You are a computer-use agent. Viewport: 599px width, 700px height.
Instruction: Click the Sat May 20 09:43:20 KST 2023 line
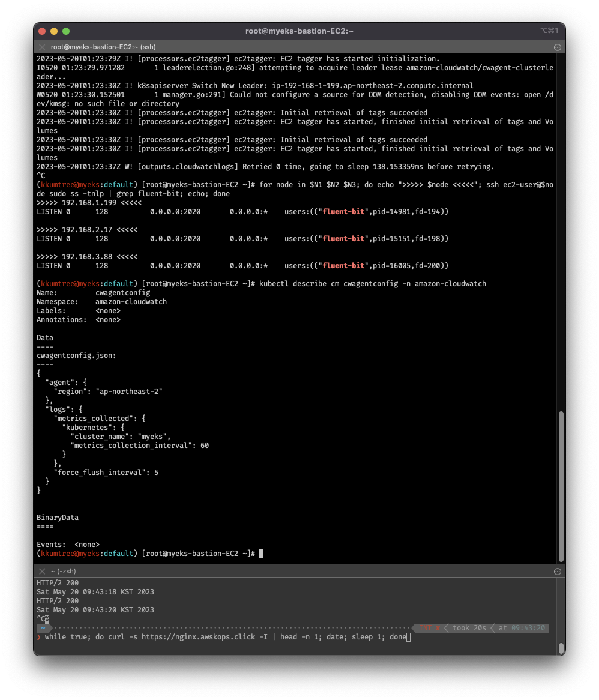[95, 610]
